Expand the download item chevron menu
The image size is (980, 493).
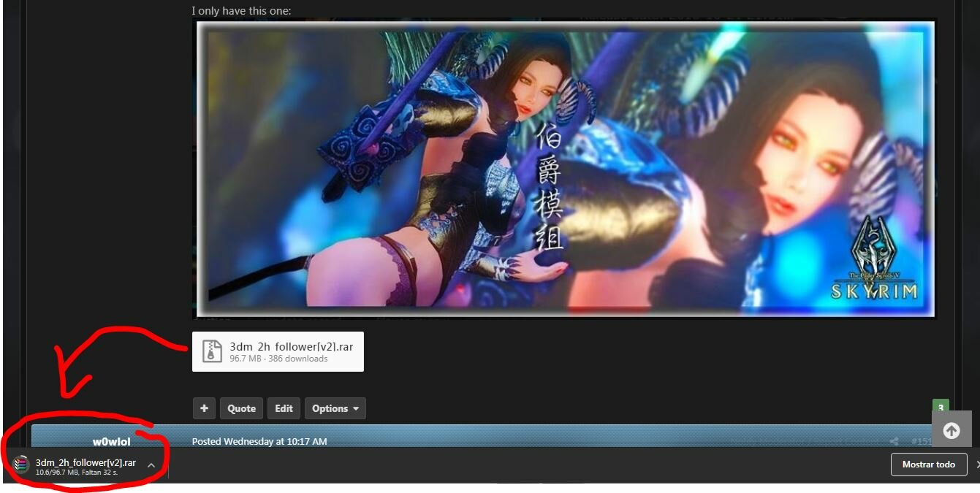[x=151, y=465]
